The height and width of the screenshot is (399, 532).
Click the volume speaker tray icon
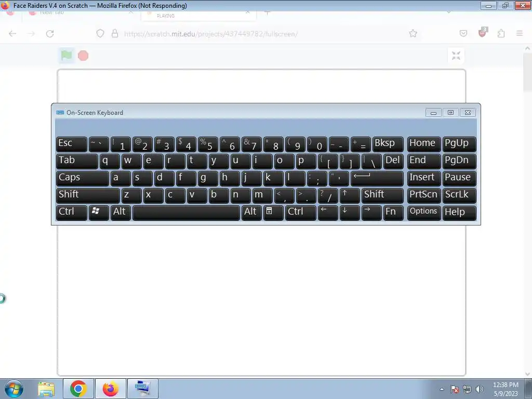479,389
